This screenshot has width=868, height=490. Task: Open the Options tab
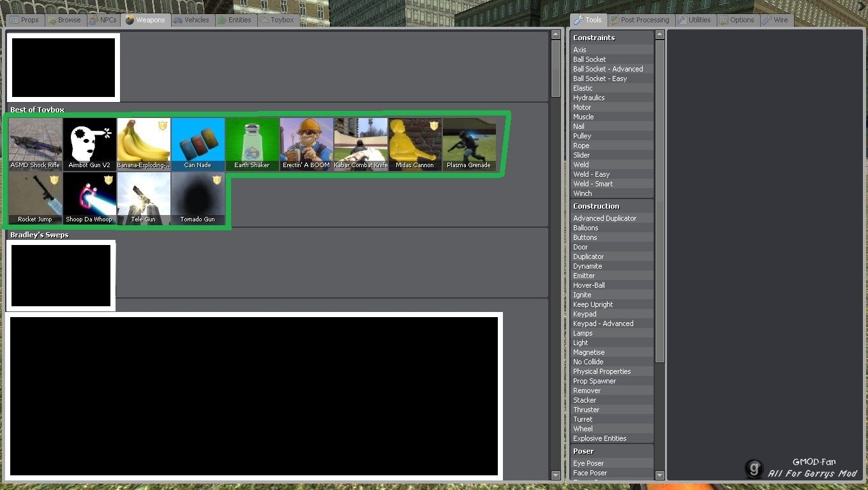click(x=737, y=20)
